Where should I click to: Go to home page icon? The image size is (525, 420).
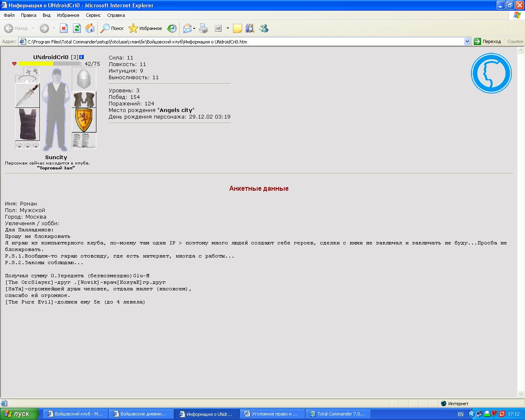tap(90, 28)
